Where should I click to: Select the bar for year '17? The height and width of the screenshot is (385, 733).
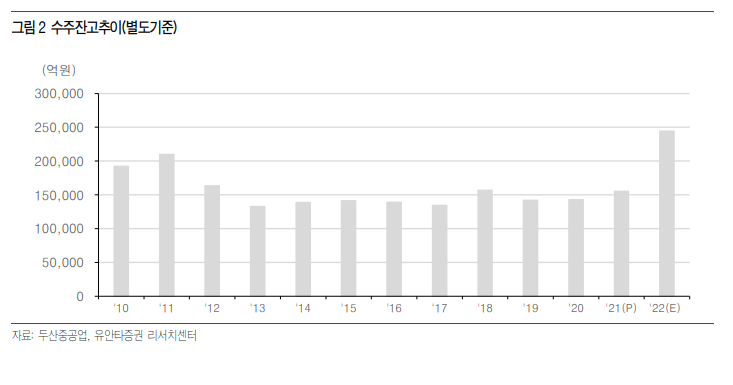click(x=439, y=250)
